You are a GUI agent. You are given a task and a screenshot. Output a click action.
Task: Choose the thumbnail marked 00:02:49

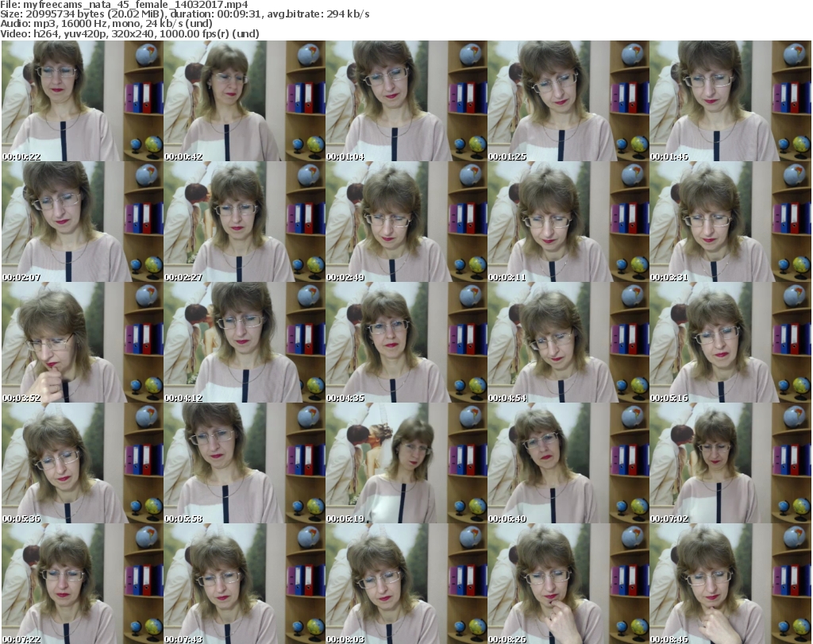[406, 222]
